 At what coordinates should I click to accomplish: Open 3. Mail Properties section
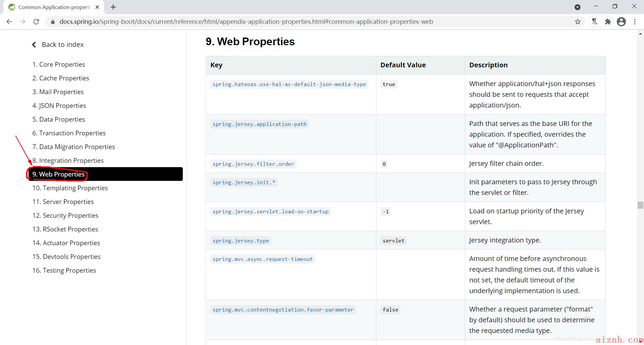pos(58,92)
